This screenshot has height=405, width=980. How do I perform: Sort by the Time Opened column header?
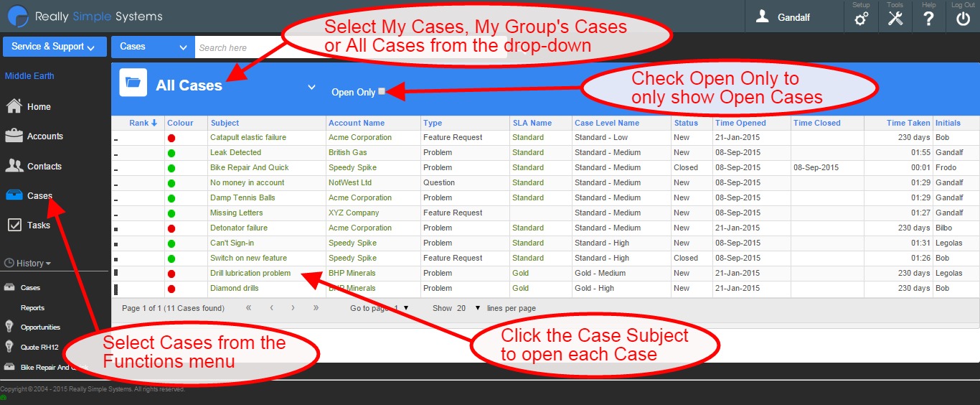tap(740, 123)
